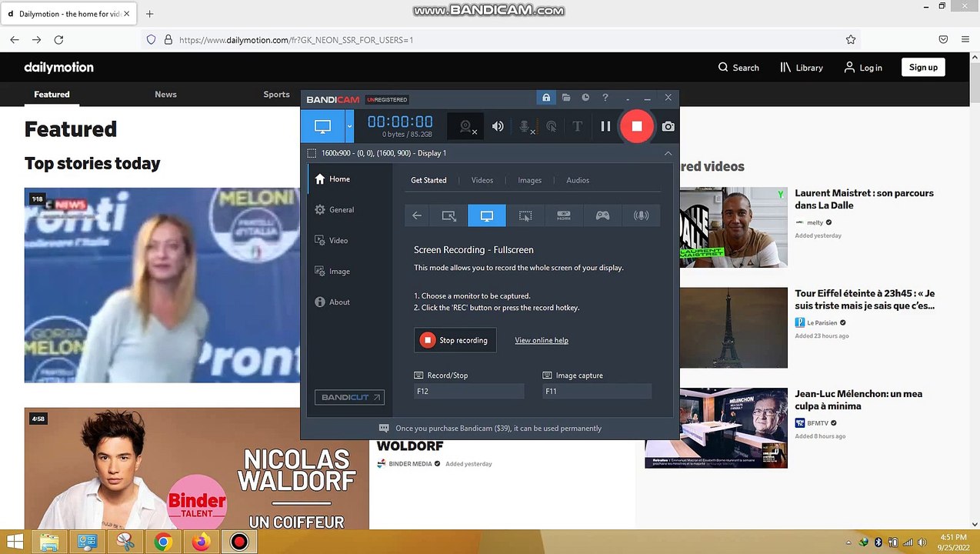The image size is (980, 554).
Task: Open Windows Start button
Action: (x=15, y=542)
